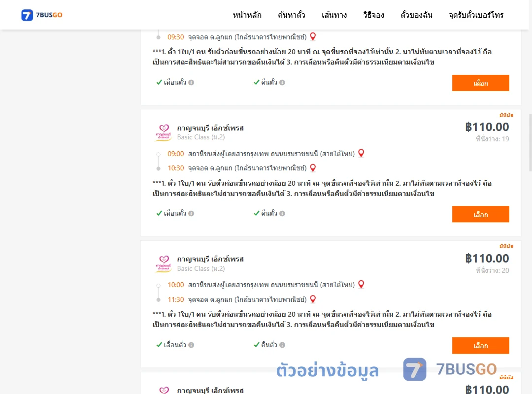This screenshot has width=532, height=394.
Task: Click ฿110.00 price of the 10:00 trip
Action: click(x=487, y=258)
